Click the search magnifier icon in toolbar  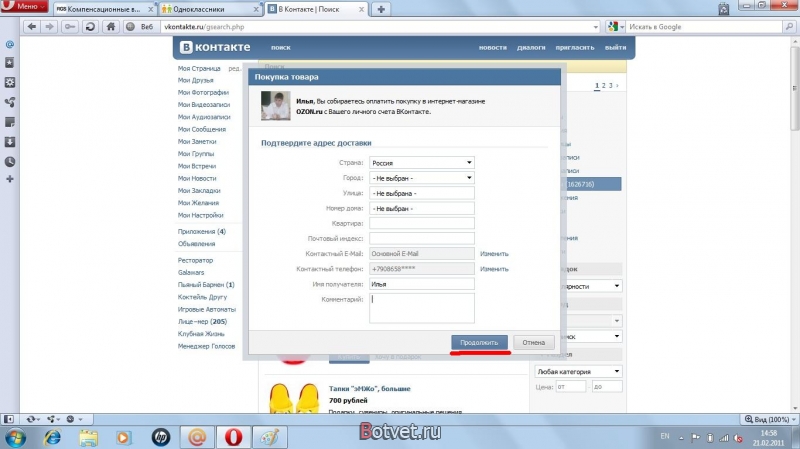789,27
